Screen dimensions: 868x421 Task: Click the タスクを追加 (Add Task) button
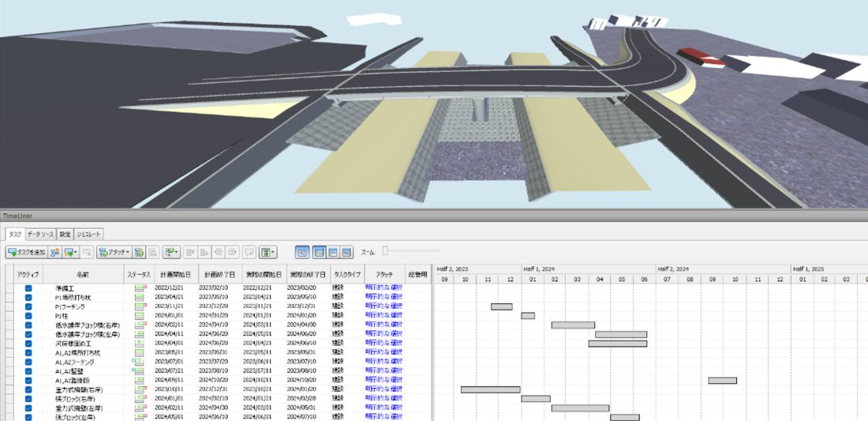point(25,252)
